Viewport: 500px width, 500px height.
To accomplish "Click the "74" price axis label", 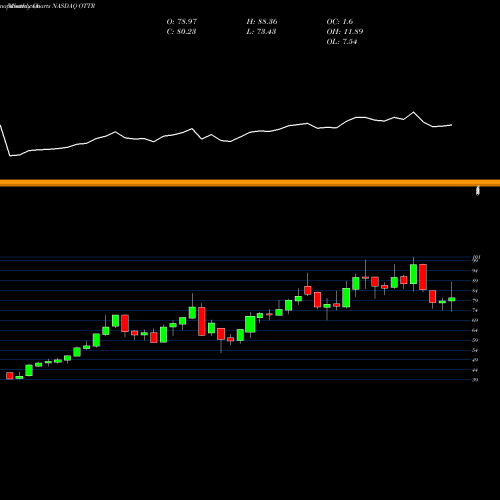I will pos(475,310).
